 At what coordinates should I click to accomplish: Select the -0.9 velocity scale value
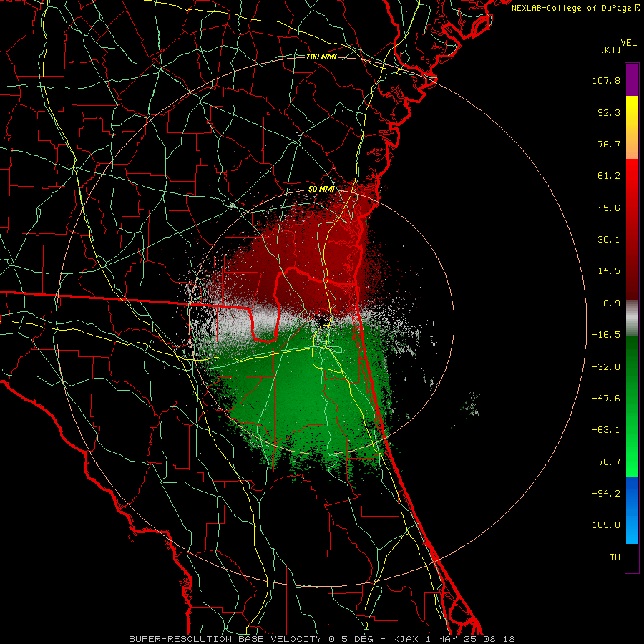click(x=609, y=303)
